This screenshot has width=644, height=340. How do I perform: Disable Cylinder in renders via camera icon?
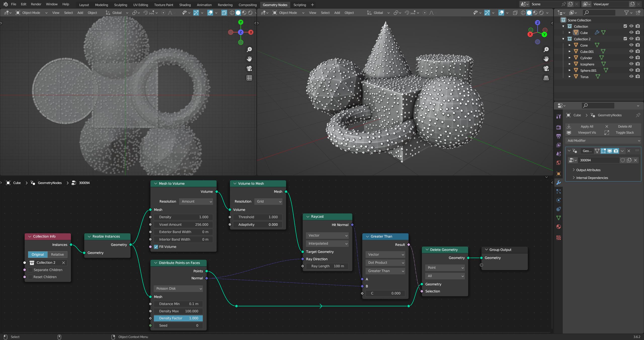pos(638,58)
